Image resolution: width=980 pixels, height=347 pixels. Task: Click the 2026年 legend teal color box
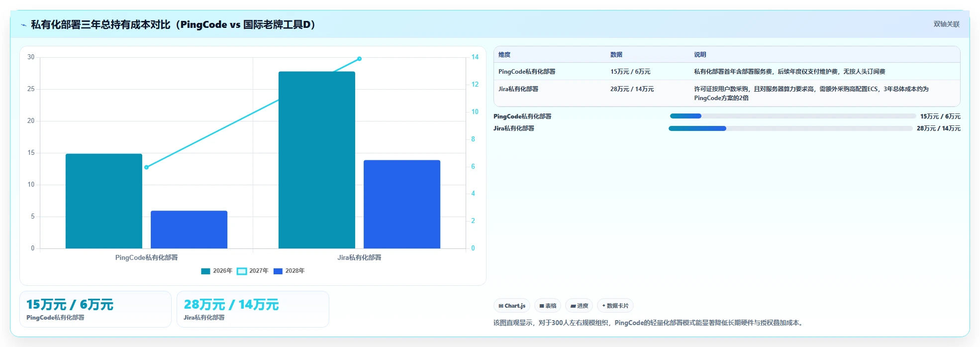205,271
